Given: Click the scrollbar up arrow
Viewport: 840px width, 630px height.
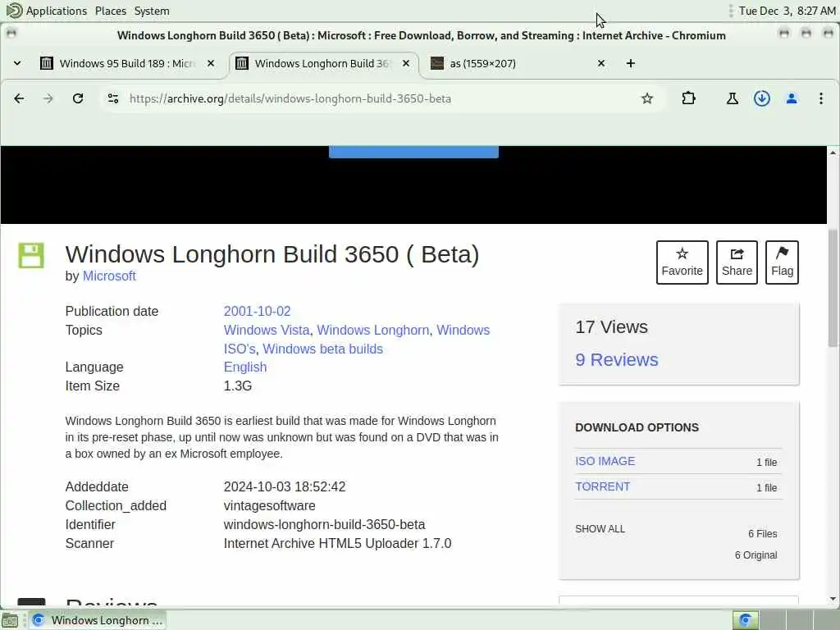Looking at the screenshot, I should tap(833, 153).
